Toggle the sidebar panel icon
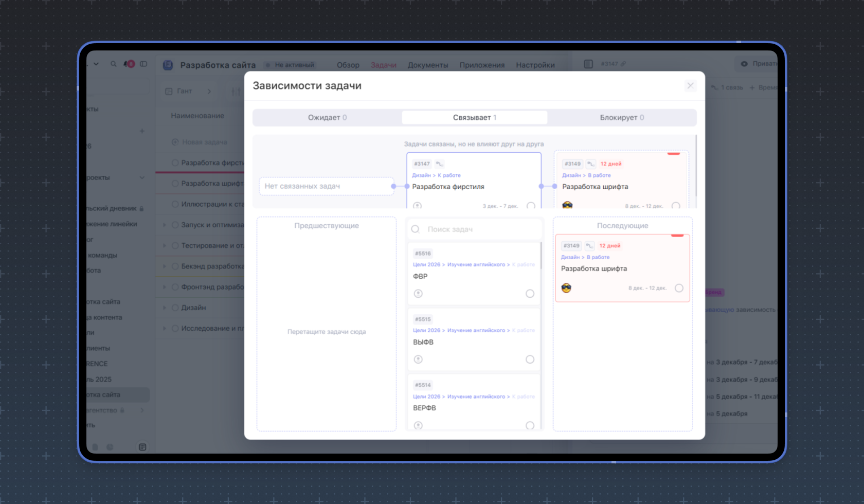 (143, 64)
